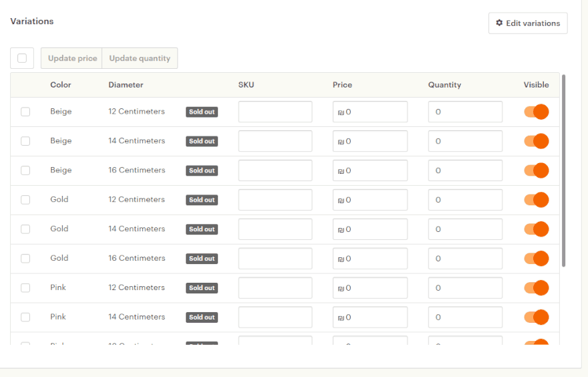Viewport: 588px width, 377px height.
Task: Focus the quantity field for Pink 12 Centimeters
Action: coord(465,288)
